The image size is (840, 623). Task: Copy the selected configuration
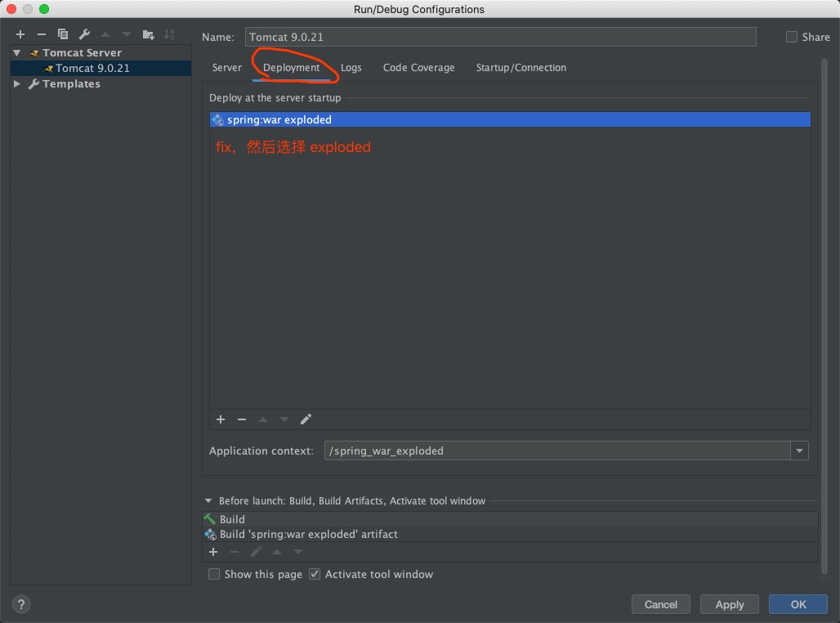click(63, 34)
